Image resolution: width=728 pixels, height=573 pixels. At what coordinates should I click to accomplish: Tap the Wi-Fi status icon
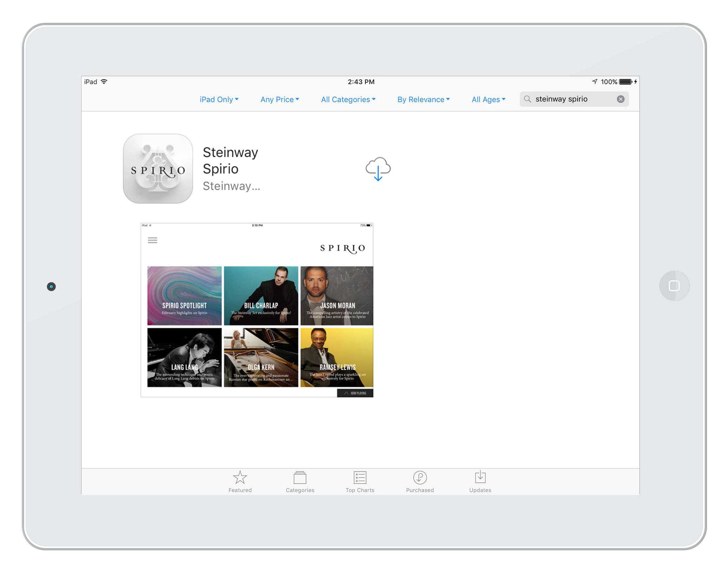104,82
